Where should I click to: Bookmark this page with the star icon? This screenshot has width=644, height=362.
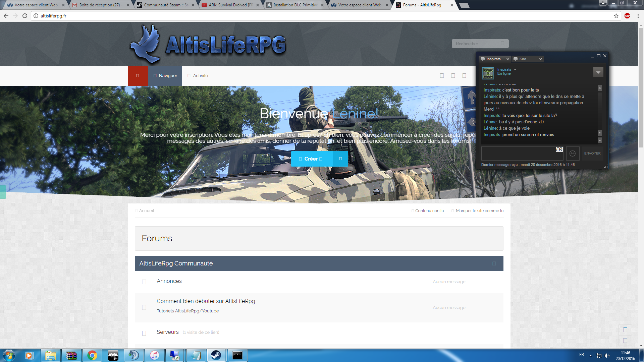coord(616,16)
